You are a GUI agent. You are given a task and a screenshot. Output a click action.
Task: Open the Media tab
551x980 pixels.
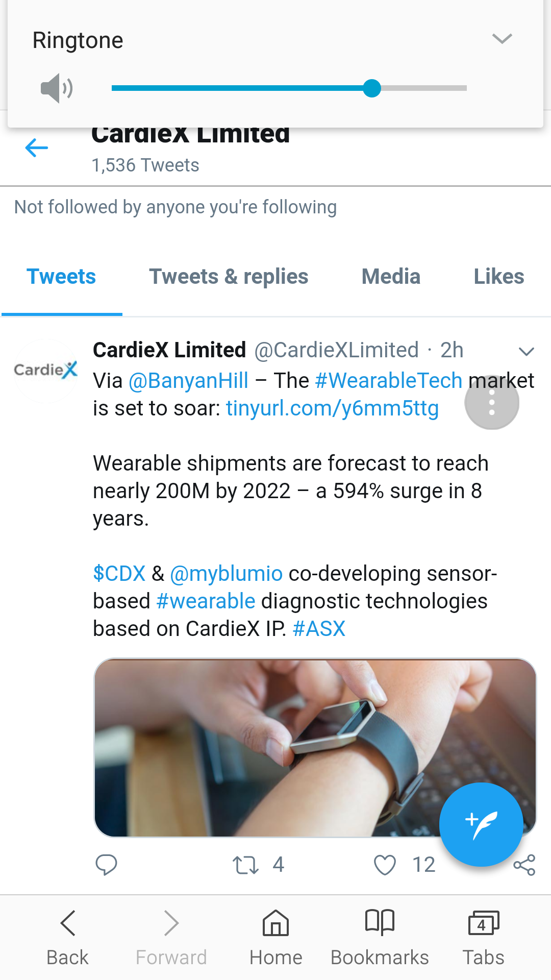tap(391, 277)
